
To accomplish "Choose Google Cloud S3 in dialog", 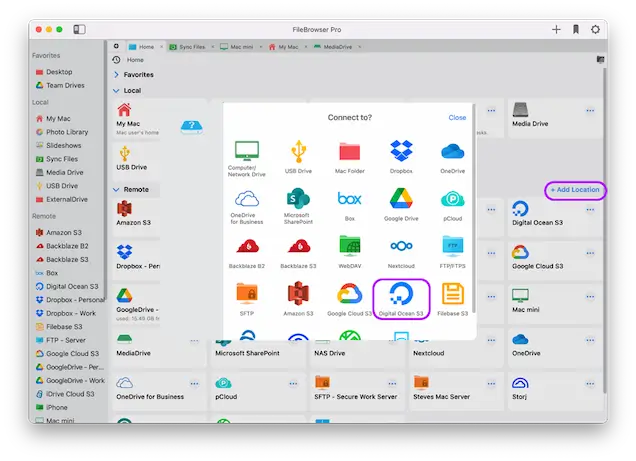I will tap(350, 299).
